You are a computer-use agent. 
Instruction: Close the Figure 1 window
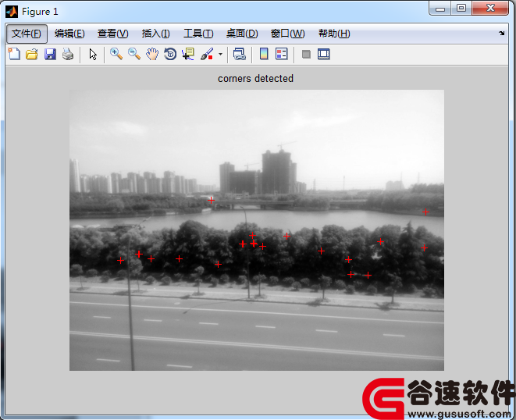click(490, 9)
